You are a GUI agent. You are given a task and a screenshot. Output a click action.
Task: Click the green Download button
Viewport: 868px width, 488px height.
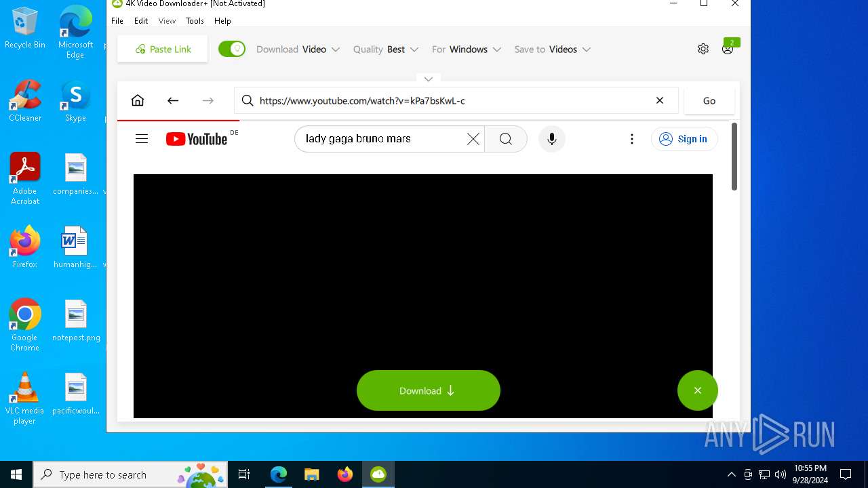point(428,390)
